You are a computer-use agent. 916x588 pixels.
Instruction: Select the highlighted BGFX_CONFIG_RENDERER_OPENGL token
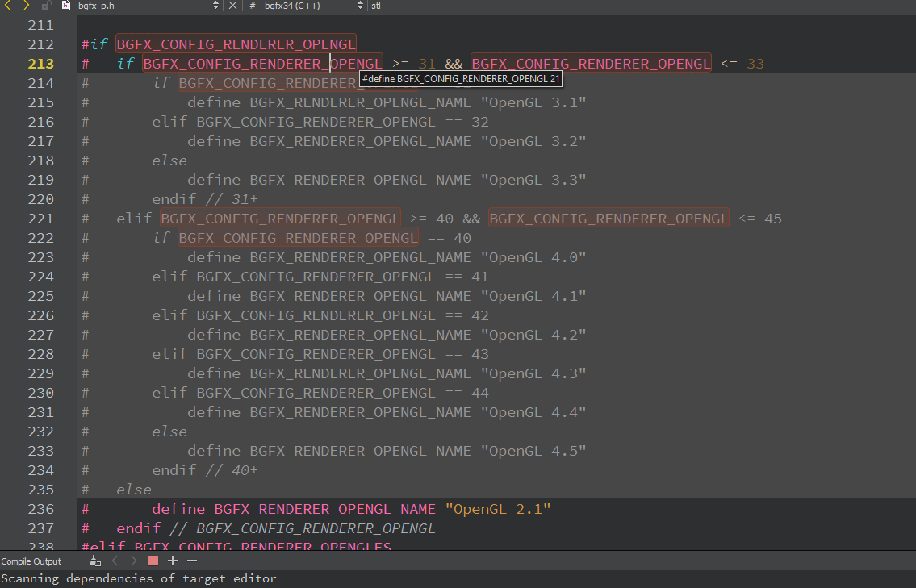pos(262,63)
